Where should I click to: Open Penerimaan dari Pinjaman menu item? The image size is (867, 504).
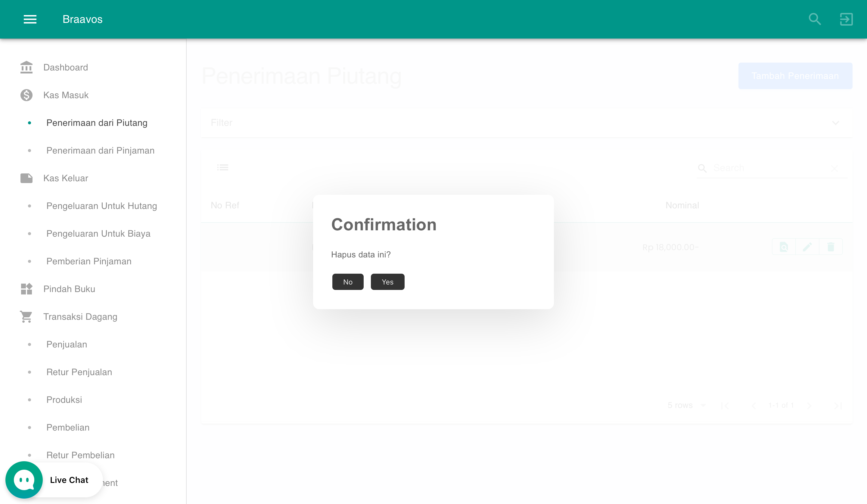coord(101,150)
